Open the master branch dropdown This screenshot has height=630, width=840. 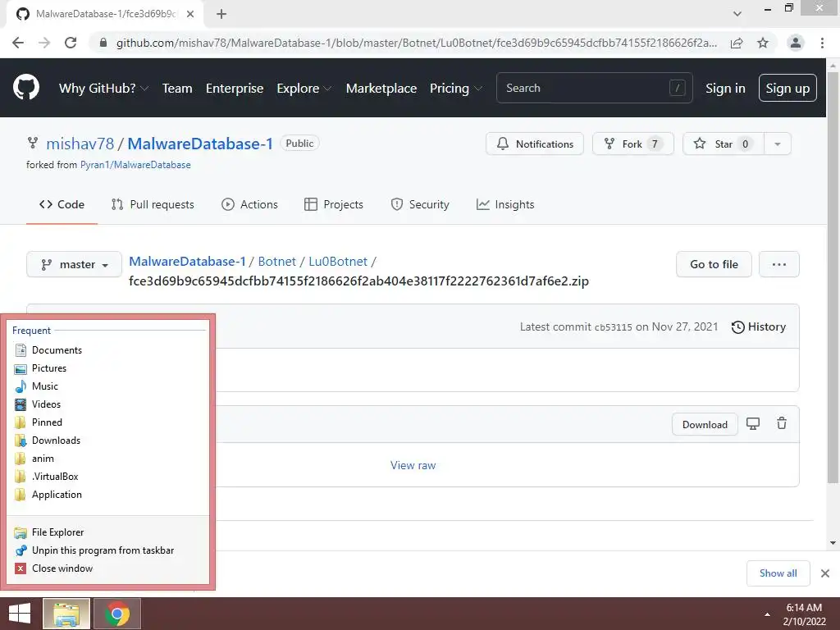[75, 264]
